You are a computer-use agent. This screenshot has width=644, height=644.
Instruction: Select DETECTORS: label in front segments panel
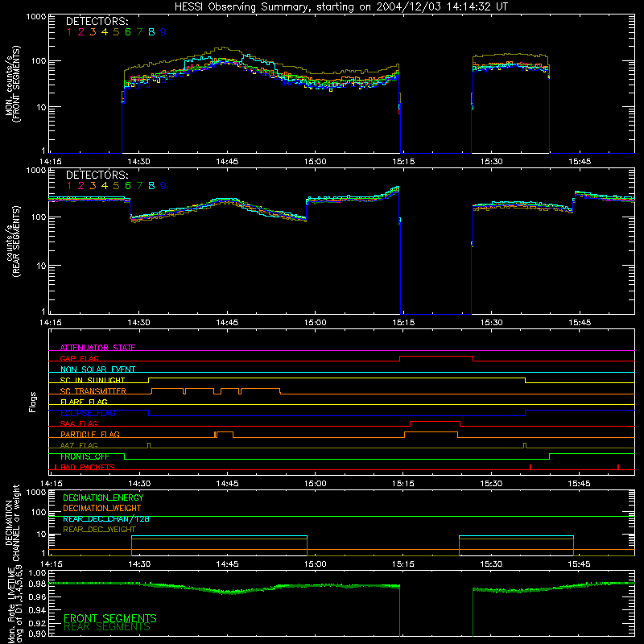tap(97, 22)
